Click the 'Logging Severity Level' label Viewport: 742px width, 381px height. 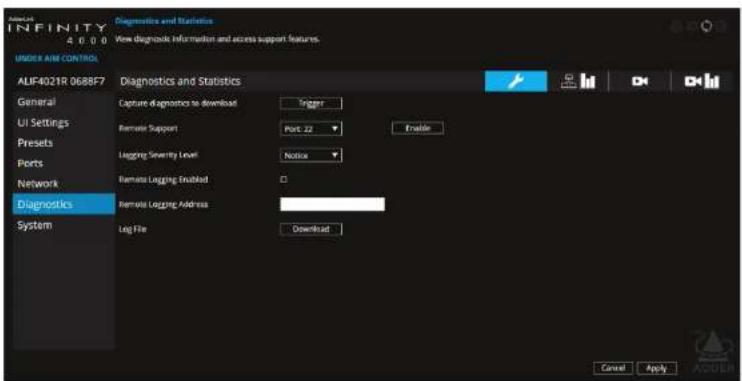point(158,155)
